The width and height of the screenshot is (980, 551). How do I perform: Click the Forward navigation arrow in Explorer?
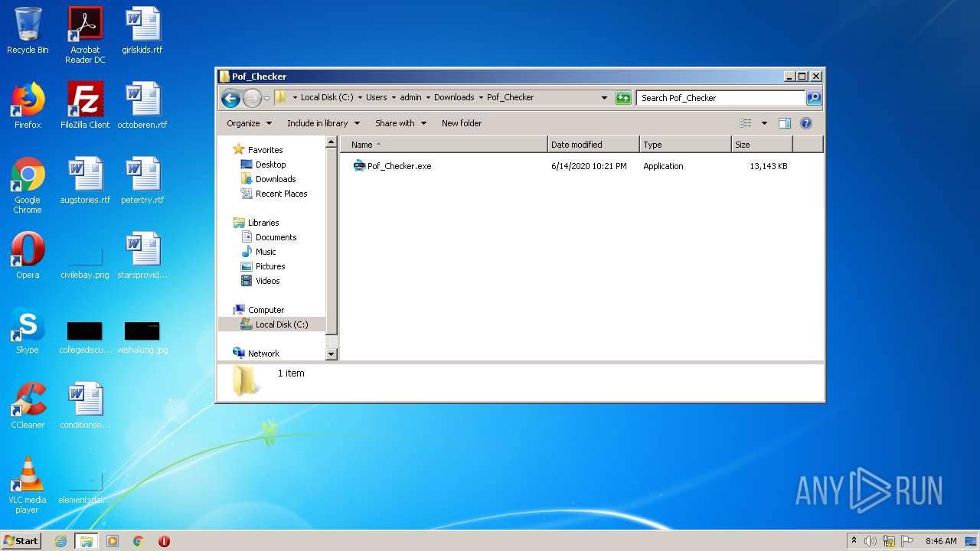tap(252, 98)
